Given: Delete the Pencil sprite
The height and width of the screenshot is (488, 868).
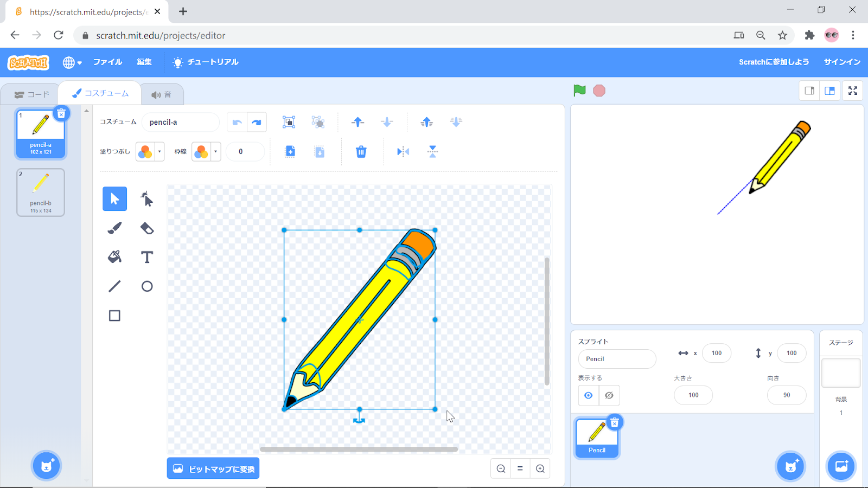Looking at the screenshot, I should click(x=615, y=422).
